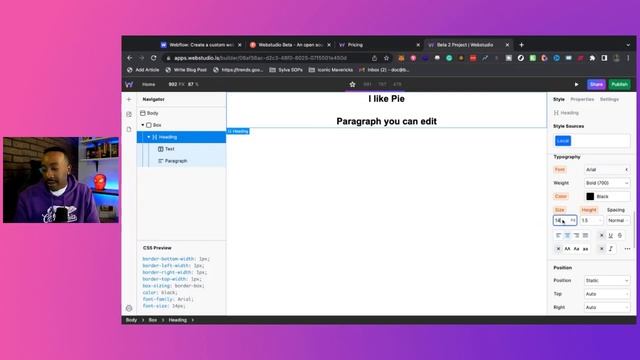Viewport: 640px width, 360px height.
Task: Open the Navigator layers icon in left sidebar
Action: pyautogui.click(x=129, y=114)
